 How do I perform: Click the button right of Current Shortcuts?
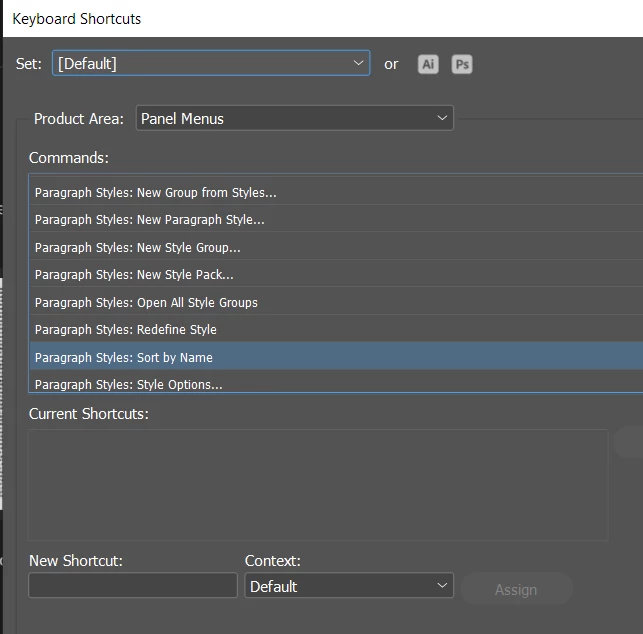point(630,442)
